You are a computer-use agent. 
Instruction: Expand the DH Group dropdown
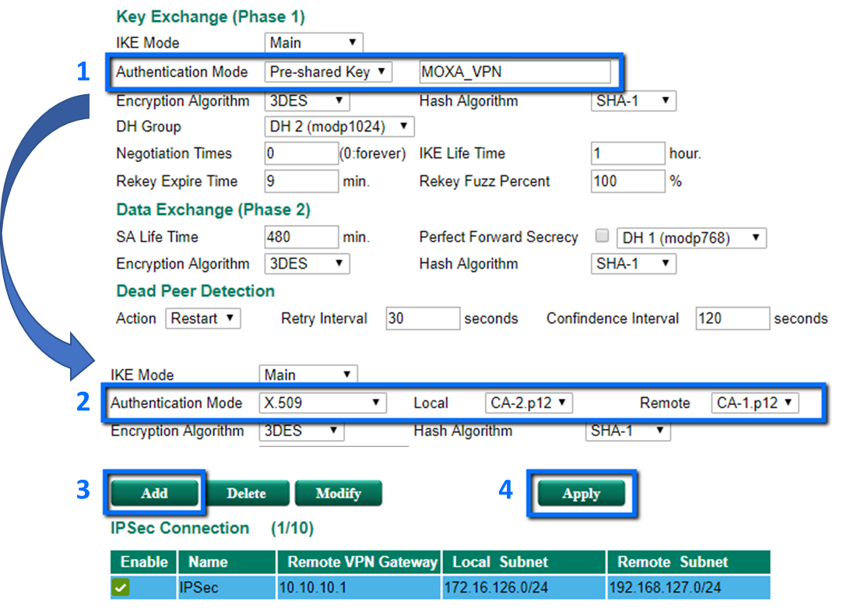(339, 126)
